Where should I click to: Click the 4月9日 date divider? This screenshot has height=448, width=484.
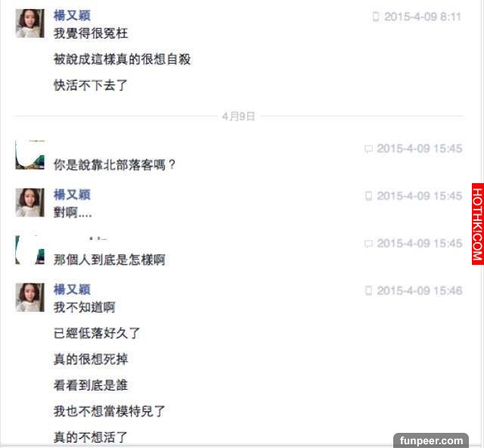coord(239,117)
